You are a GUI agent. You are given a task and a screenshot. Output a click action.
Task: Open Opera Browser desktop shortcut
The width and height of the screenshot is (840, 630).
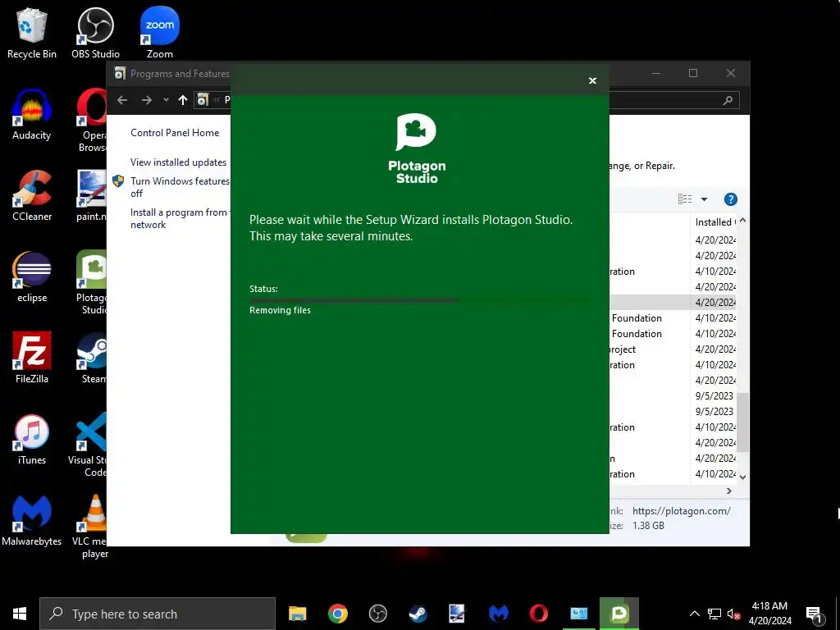tap(92, 121)
